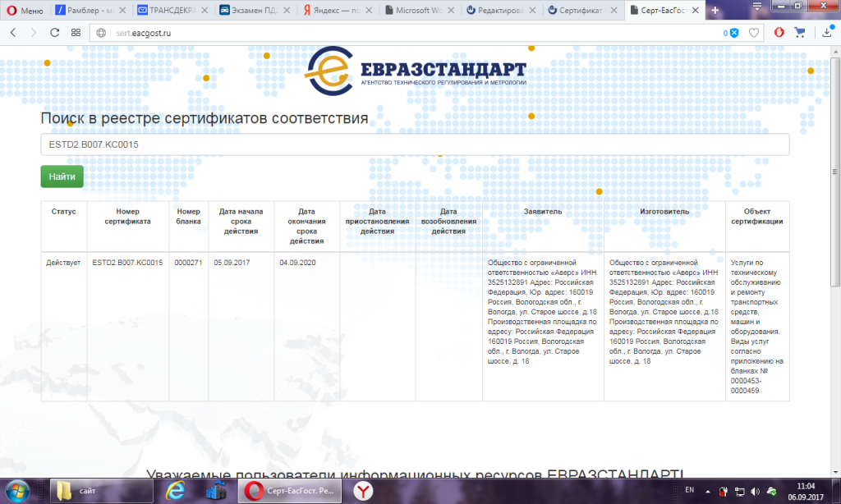841x504 pixels.
Task: Click the Номер сертификата column header
Action: (x=127, y=217)
